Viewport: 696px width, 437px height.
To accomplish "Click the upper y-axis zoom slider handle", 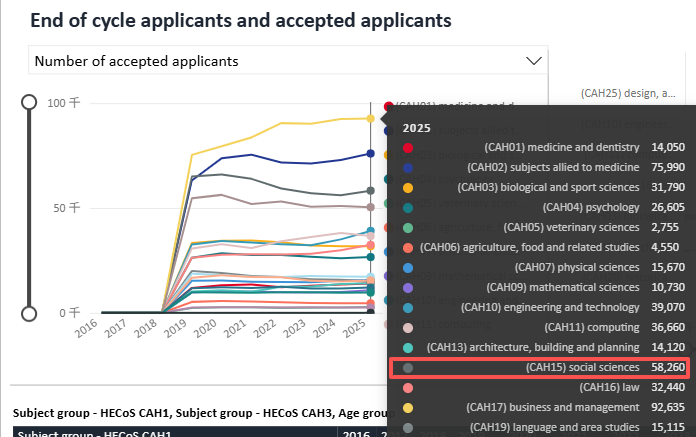I will coord(30,102).
